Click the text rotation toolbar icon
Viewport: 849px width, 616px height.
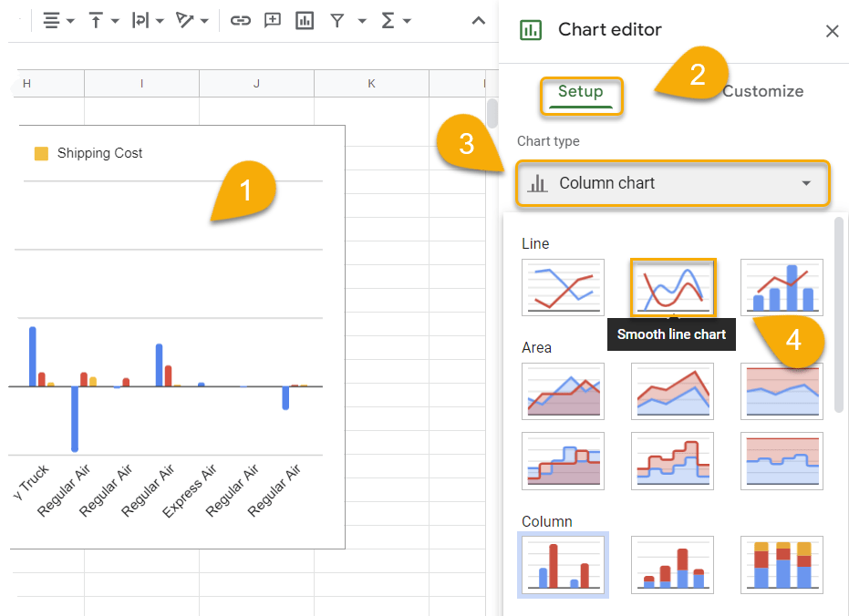(187, 20)
